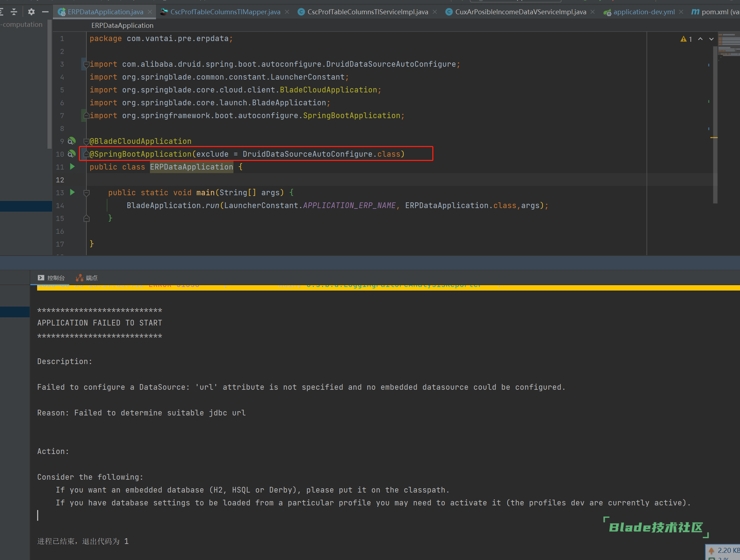740x560 pixels.
Task: Click yellow error stripe mark
Action: point(714,137)
